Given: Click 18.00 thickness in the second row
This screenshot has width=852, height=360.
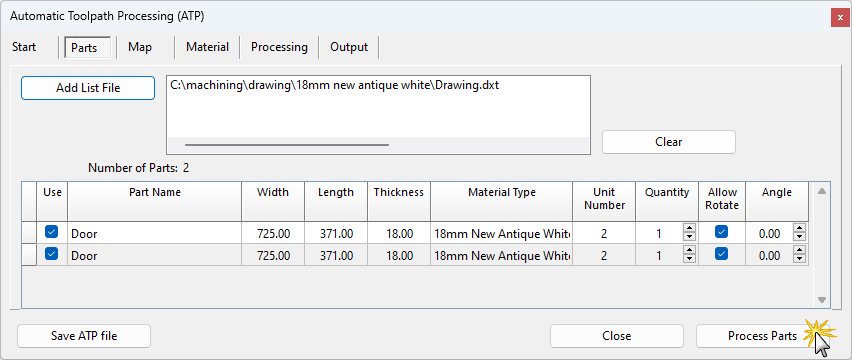Looking at the screenshot, I should point(399,255).
